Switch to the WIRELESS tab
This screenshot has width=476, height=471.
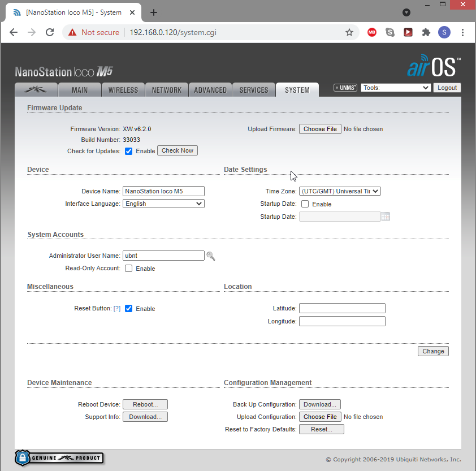(x=123, y=90)
